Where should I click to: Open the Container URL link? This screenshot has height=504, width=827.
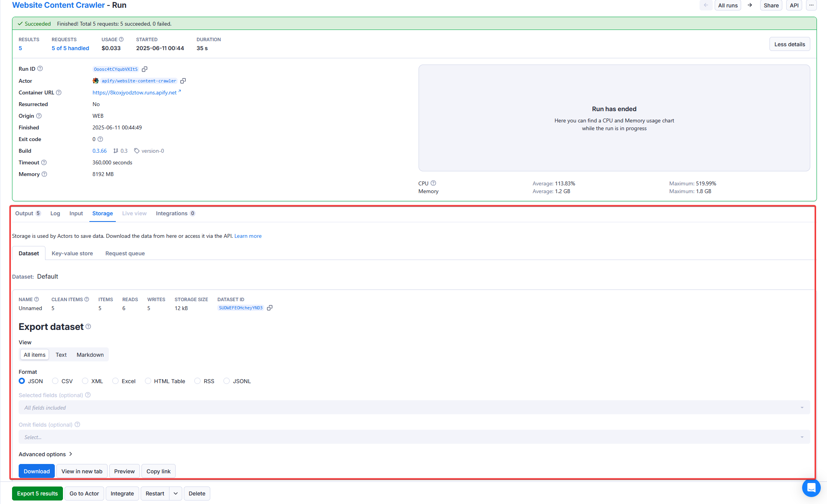(134, 92)
